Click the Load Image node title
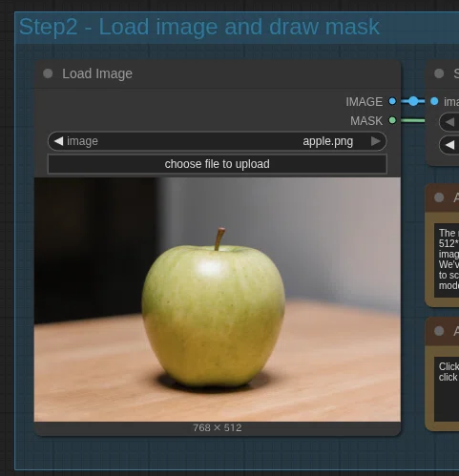Viewport: 459px width, 476px height. tap(97, 73)
